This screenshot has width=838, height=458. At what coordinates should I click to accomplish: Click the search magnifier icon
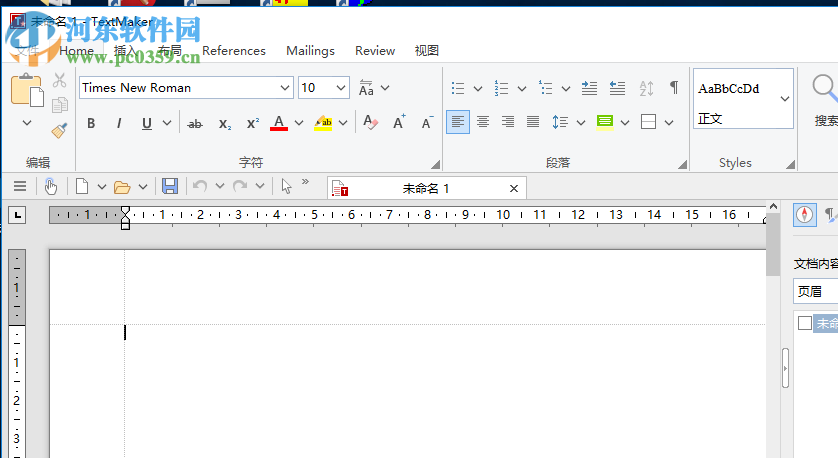(x=825, y=88)
